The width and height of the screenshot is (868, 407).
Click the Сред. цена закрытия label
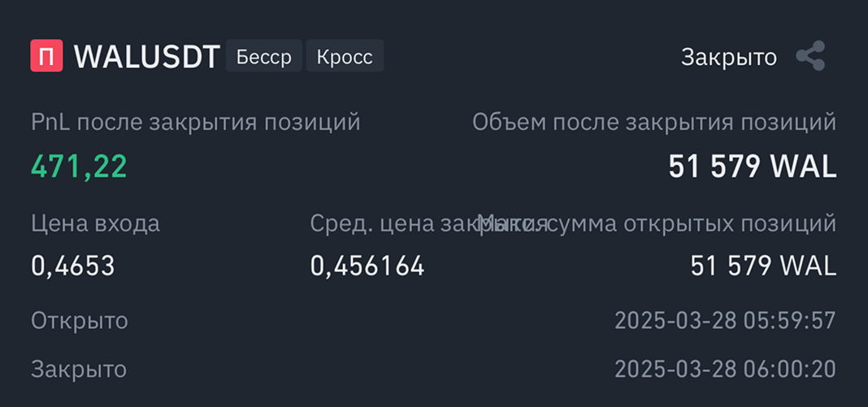pyautogui.click(x=390, y=223)
